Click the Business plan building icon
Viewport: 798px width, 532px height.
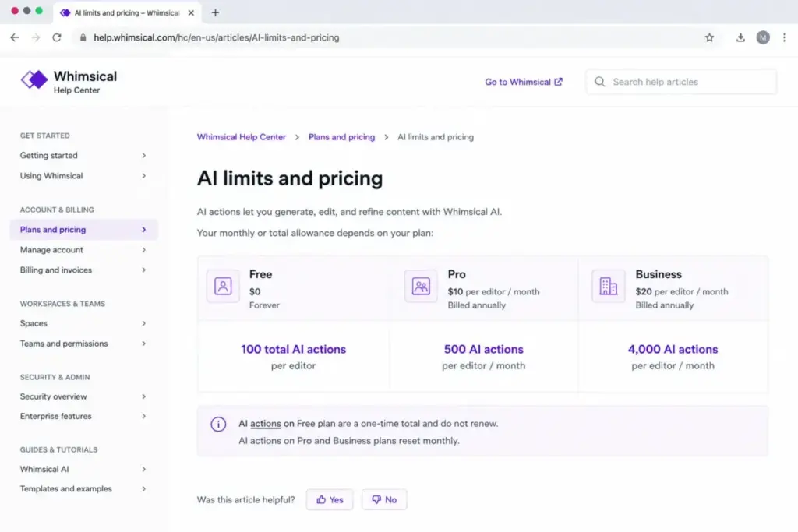(608, 287)
